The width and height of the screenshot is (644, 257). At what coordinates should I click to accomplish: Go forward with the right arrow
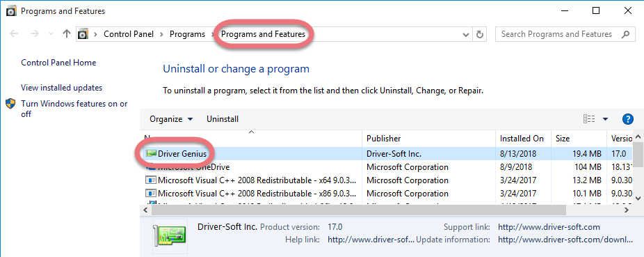[35, 33]
